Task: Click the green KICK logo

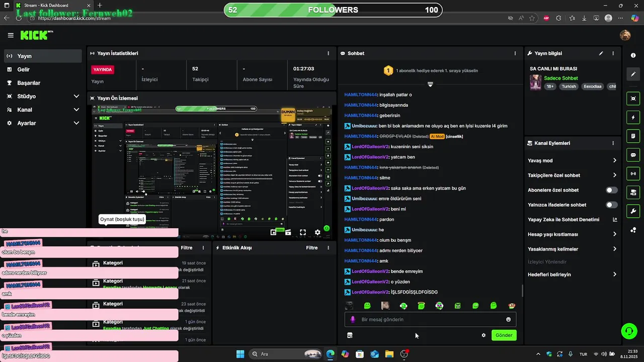Action: (x=37, y=35)
